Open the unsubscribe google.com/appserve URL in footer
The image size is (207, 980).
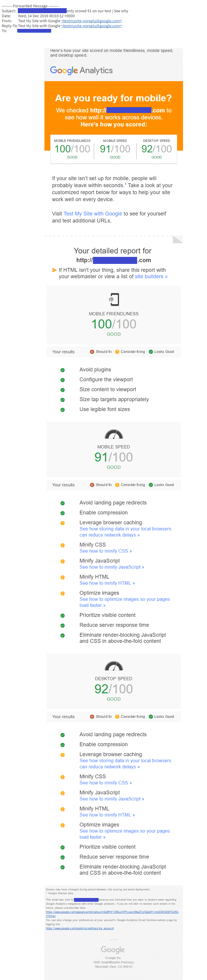click(x=112, y=913)
